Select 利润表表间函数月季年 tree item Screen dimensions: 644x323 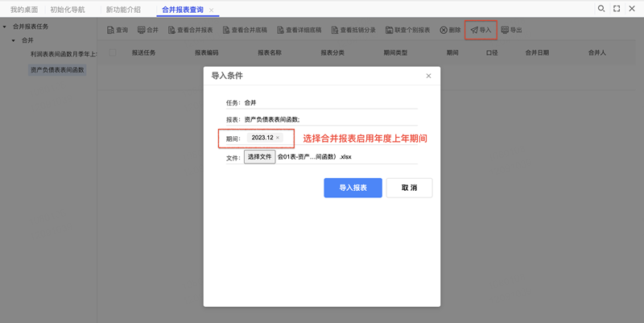(63, 54)
